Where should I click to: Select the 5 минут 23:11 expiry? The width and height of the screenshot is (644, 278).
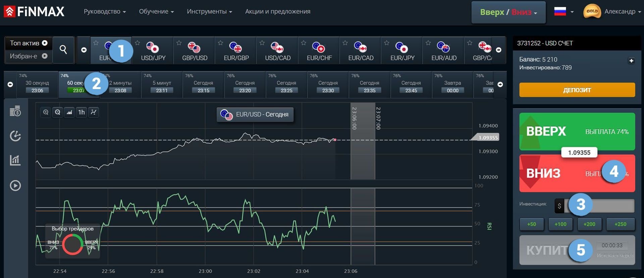click(162, 84)
